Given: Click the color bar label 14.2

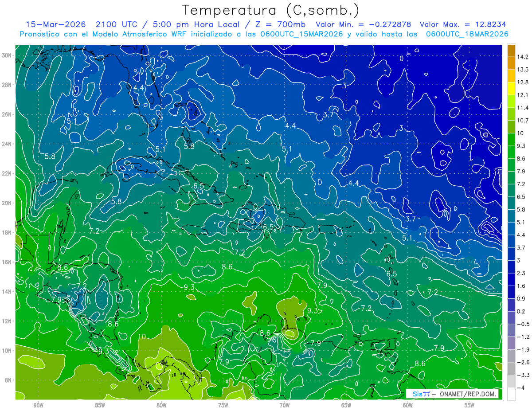Looking at the screenshot, I should (523, 57).
